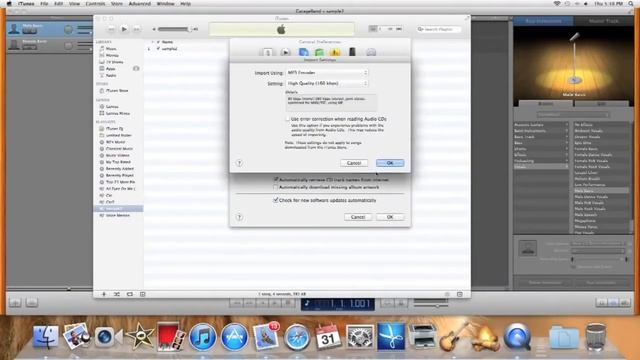Switch to the Edit tab in GarageBand
This screenshot has width=640, height=360.
click(x=602, y=104)
